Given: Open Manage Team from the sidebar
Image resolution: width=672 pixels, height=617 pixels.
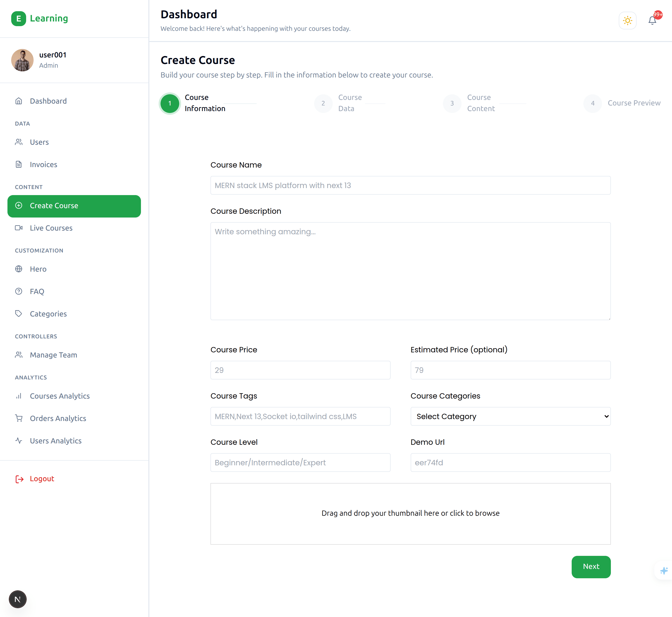Looking at the screenshot, I should point(53,354).
